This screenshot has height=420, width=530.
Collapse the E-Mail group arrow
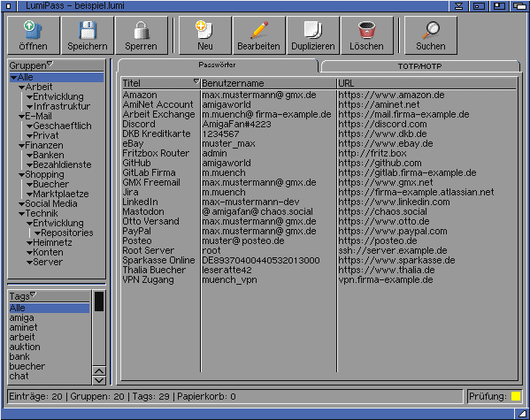21,117
